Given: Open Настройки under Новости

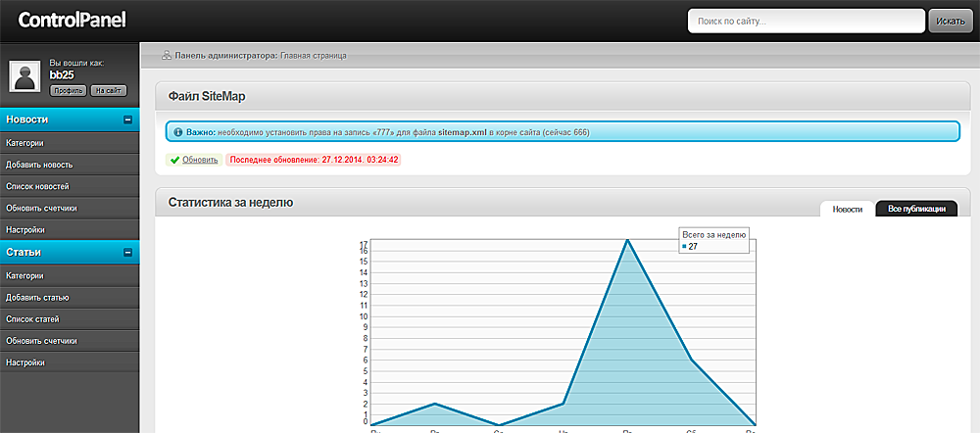Looking at the screenshot, I should coord(70,230).
